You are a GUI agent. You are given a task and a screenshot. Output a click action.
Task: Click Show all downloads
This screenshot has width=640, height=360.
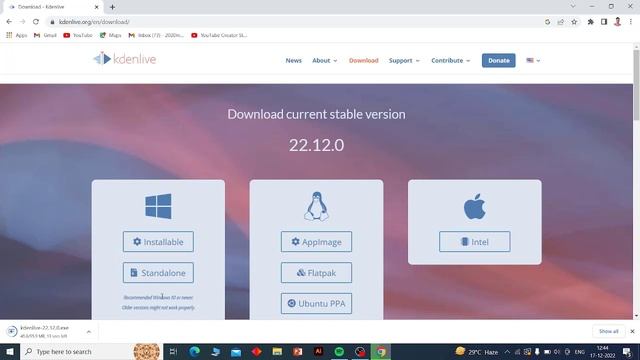click(608, 331)
